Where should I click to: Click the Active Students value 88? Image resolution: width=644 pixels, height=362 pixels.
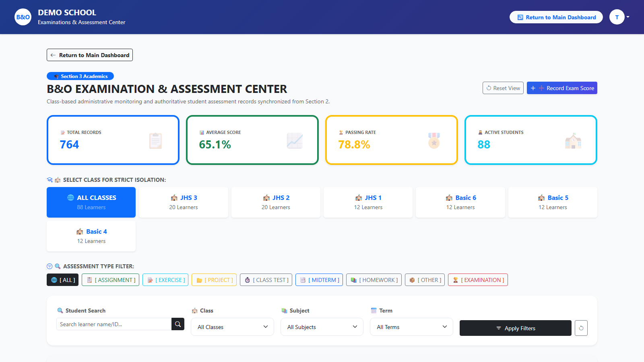pyautogui.click(x=484, y=144)
